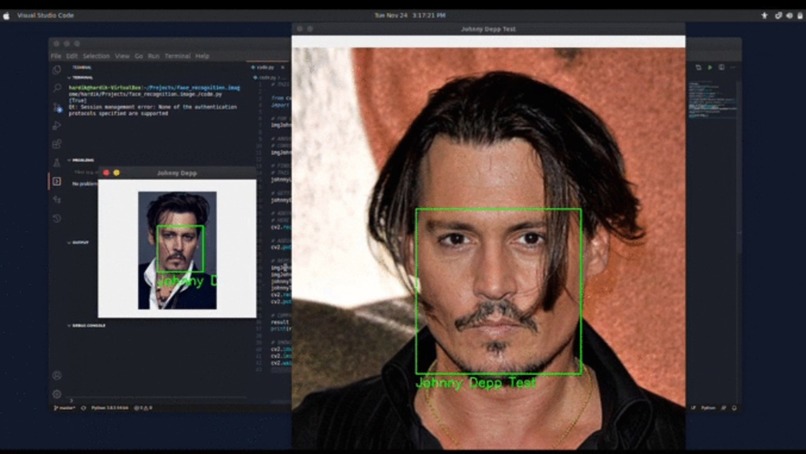Click the terminal prompt path line
Image resolution: width=806 pixels, height=454 pixels.
[154, 88]
